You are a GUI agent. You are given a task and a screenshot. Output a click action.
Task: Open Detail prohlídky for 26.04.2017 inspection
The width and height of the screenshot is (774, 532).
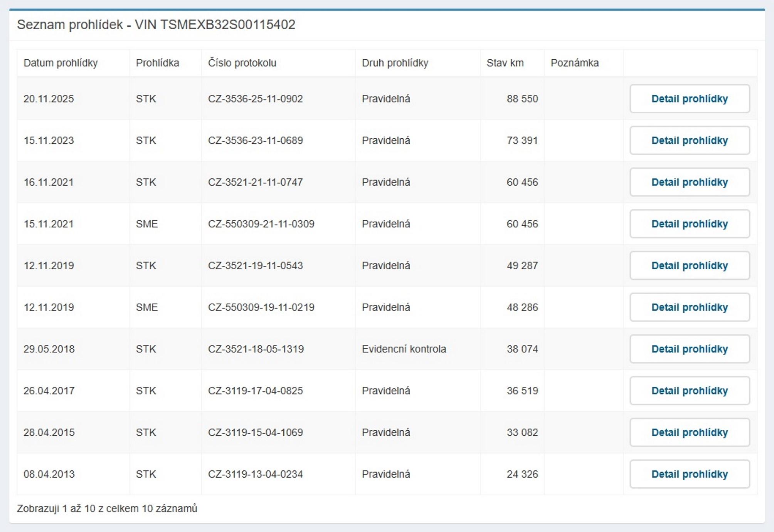(690, 391)
